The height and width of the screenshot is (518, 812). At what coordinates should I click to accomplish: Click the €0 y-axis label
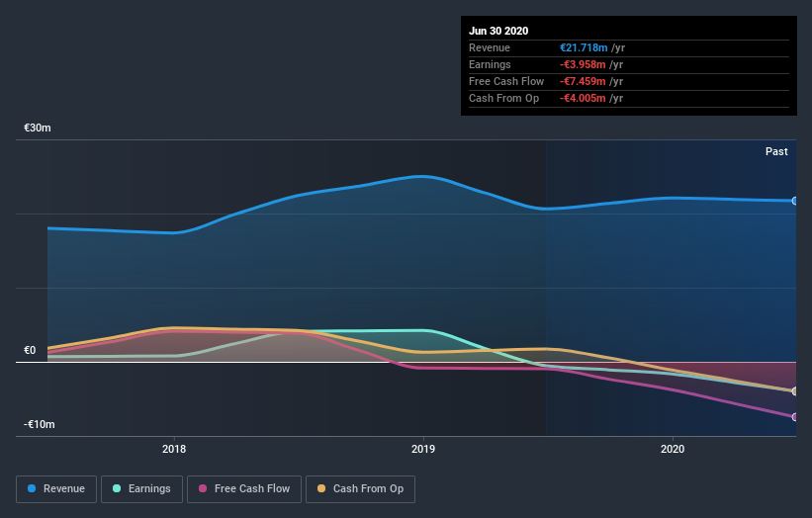click(30, 350)
